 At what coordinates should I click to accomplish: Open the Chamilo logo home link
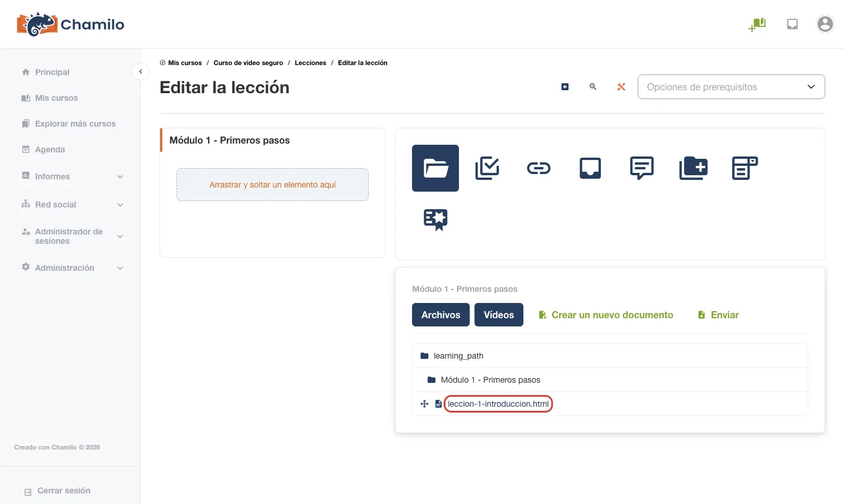(70, 24)
